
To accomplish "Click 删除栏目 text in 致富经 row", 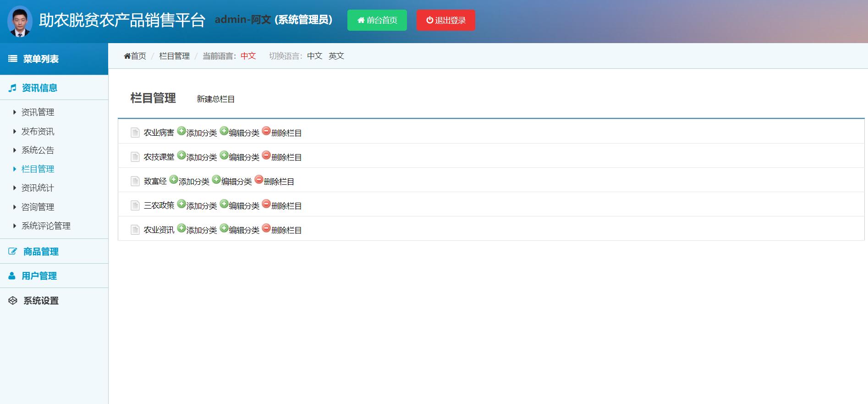I will click(279, 182).
